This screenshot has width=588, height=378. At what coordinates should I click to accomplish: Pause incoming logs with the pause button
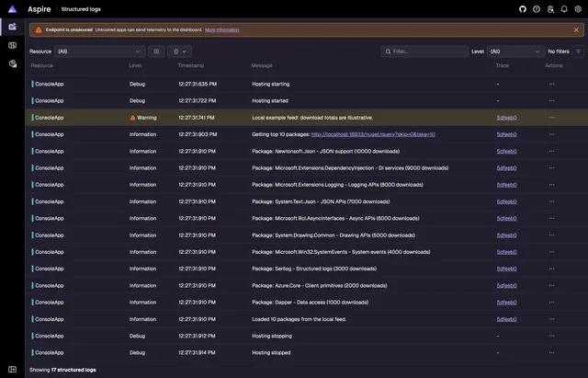pyautogui.click(x=156, y=52)
